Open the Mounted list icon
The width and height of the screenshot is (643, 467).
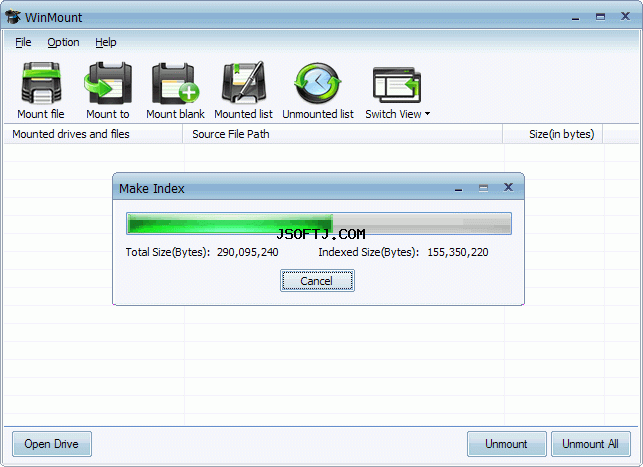click(244, 82)
